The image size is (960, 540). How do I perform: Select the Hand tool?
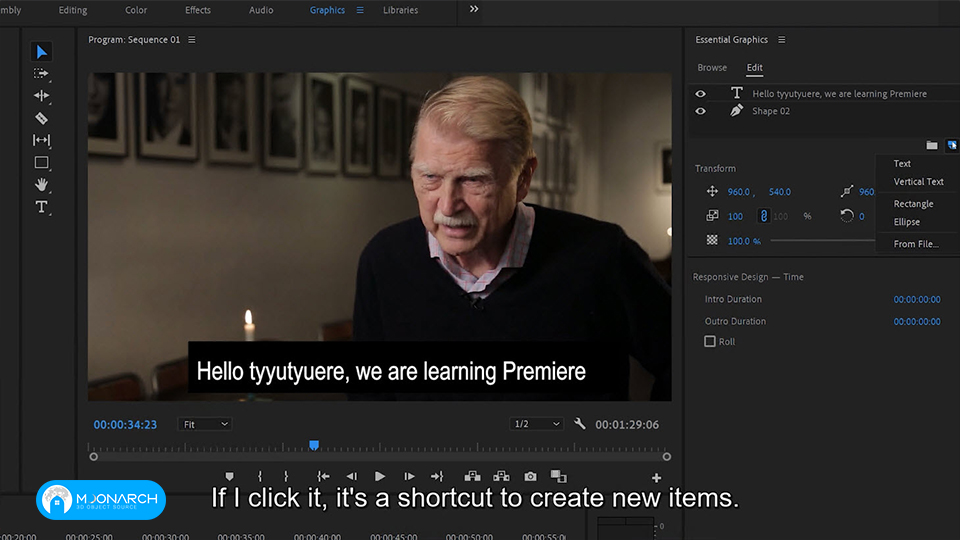click(x=41, y=184)
